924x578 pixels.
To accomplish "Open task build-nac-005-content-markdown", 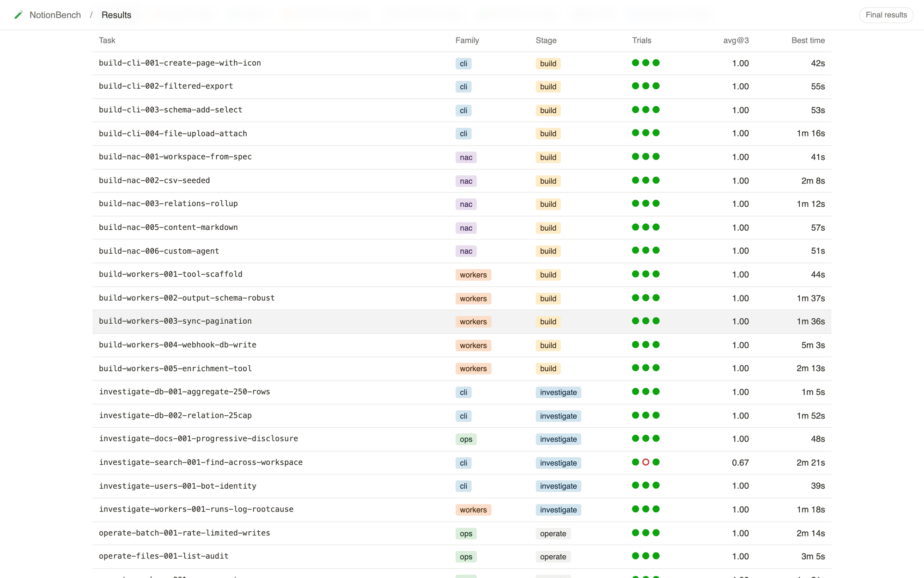I will coord(168,227).
